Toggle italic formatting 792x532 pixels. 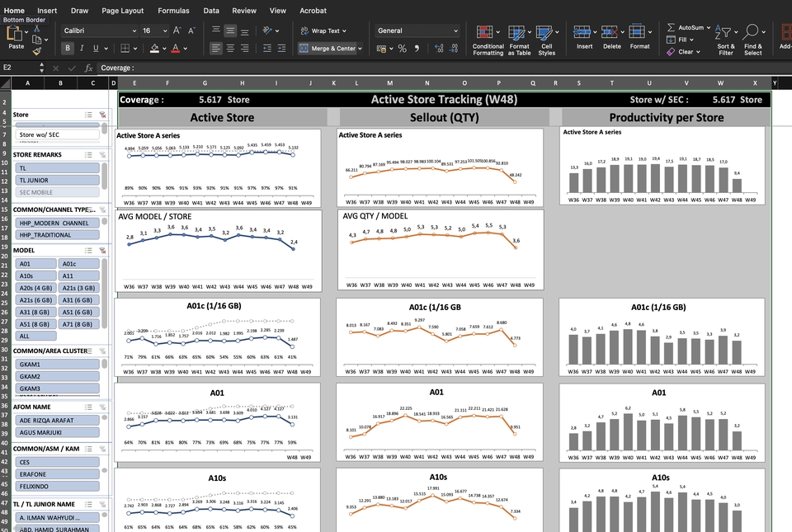click(82, 49)
